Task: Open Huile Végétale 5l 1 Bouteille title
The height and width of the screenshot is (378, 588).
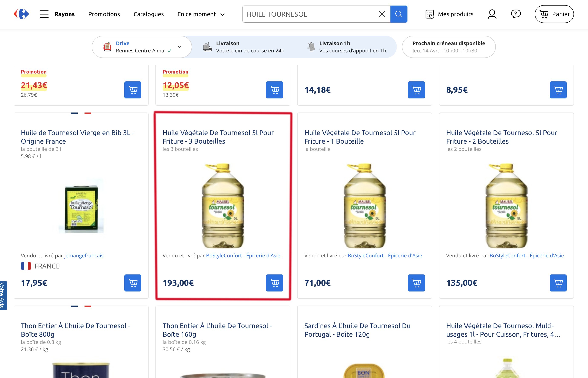Action: (x=360, y=137)
